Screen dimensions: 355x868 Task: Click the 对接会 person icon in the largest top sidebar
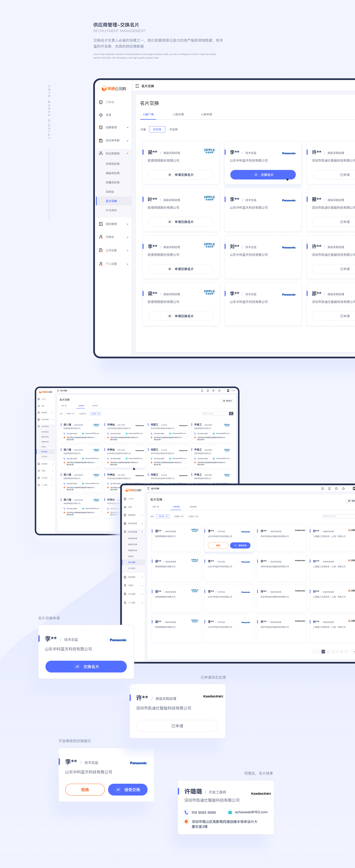click(101, 237)
